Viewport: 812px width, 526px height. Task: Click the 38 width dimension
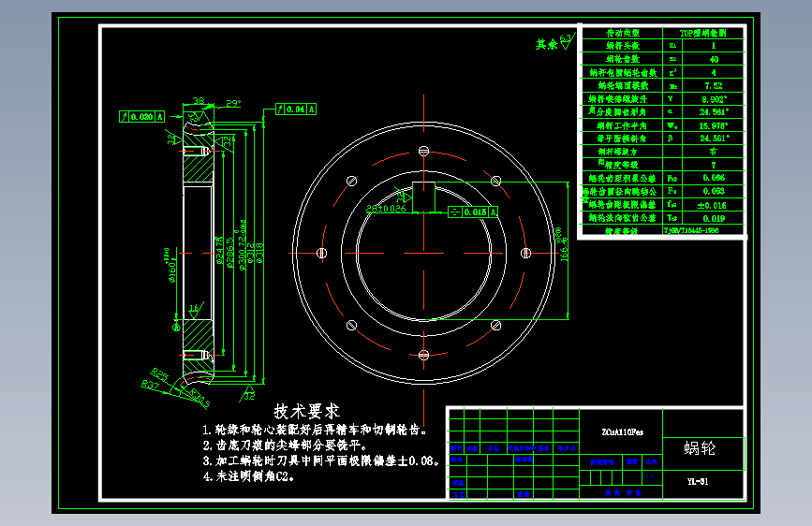[199, 100]
